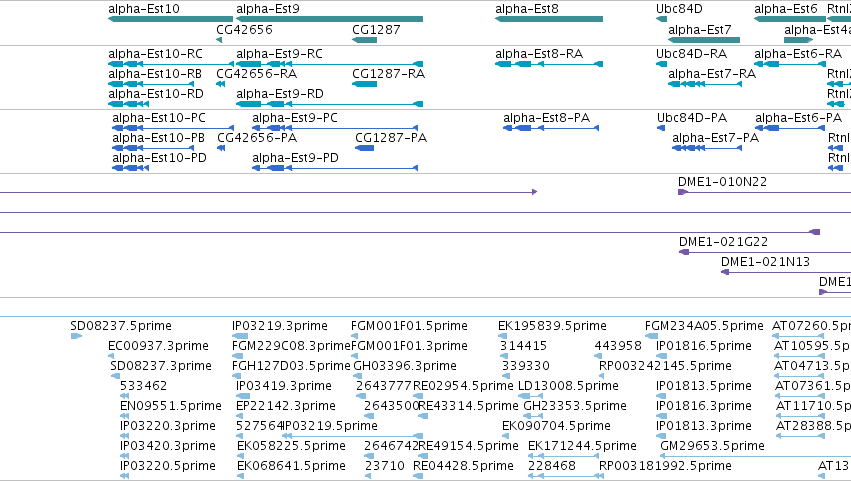
Task: Select EST SD08237.5prime
Action: point(76,336)
